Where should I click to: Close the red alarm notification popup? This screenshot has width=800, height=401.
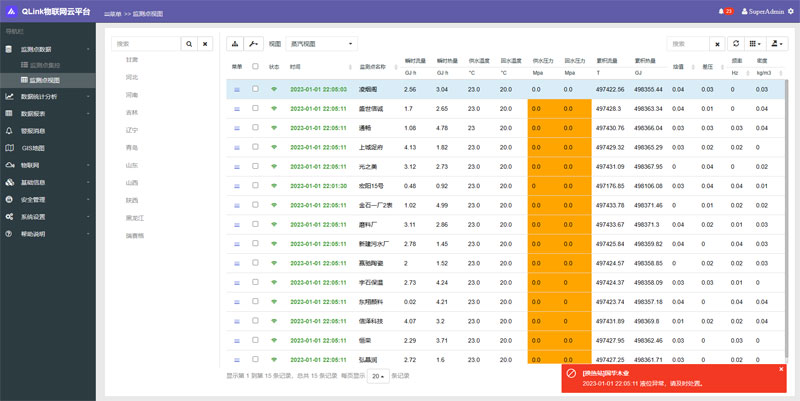pyautogui.click(x=781, y=370)
